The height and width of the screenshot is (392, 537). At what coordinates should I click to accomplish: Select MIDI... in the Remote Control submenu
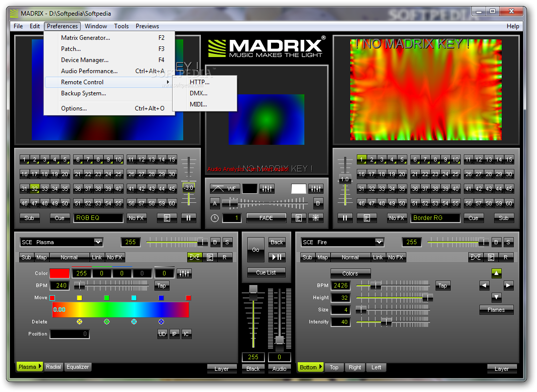click(204, 104)
